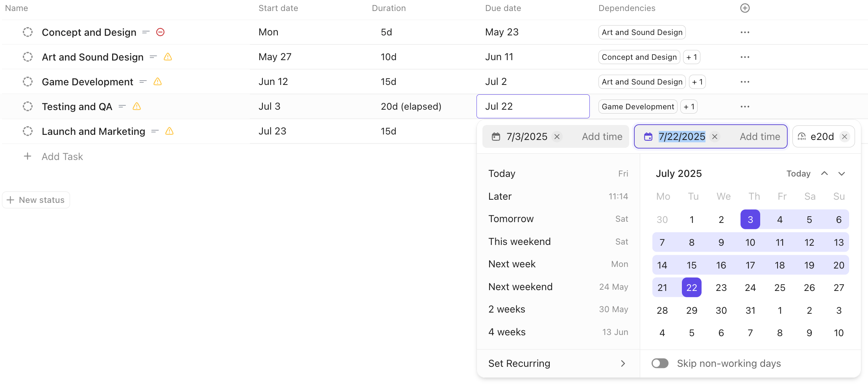
Task: Click the add column plus icon in header
Action: tap(745, 8)
